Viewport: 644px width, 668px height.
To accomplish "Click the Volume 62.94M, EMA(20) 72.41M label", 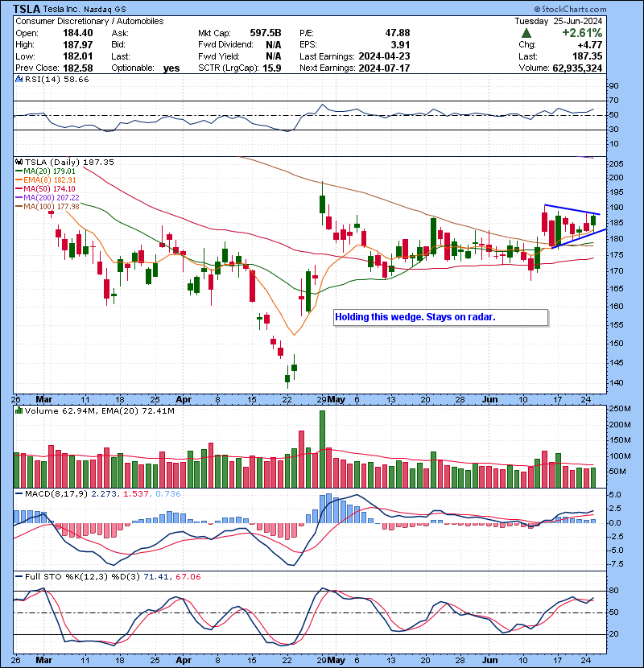I will (x=99, y=410).
